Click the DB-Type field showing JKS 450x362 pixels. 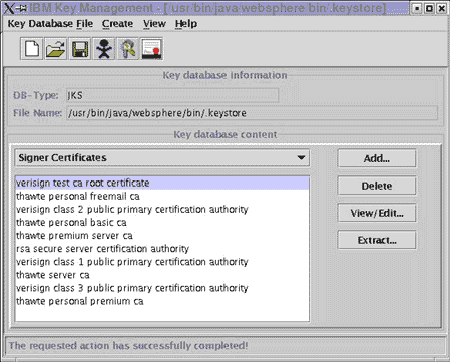point(172,95)
